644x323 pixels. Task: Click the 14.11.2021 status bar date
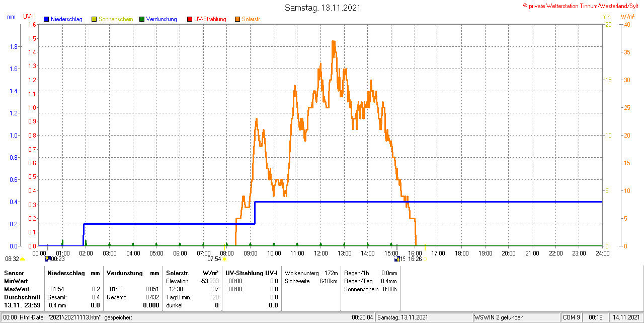pos(625,317)
